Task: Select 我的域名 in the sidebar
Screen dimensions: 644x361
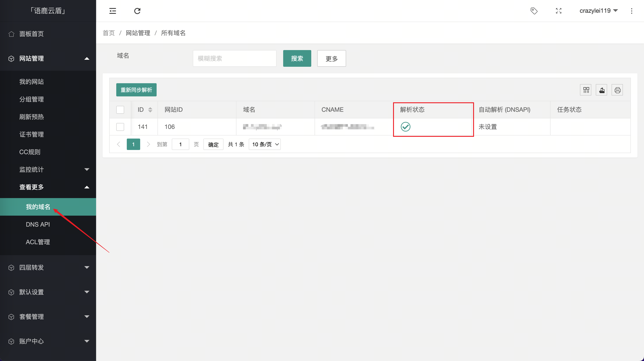Action: 48,207
